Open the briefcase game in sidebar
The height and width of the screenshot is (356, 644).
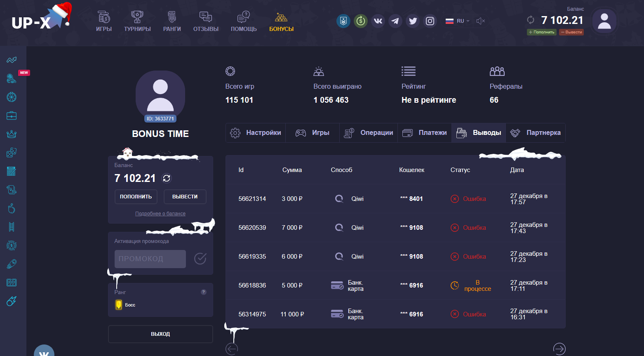click(12, 116)
